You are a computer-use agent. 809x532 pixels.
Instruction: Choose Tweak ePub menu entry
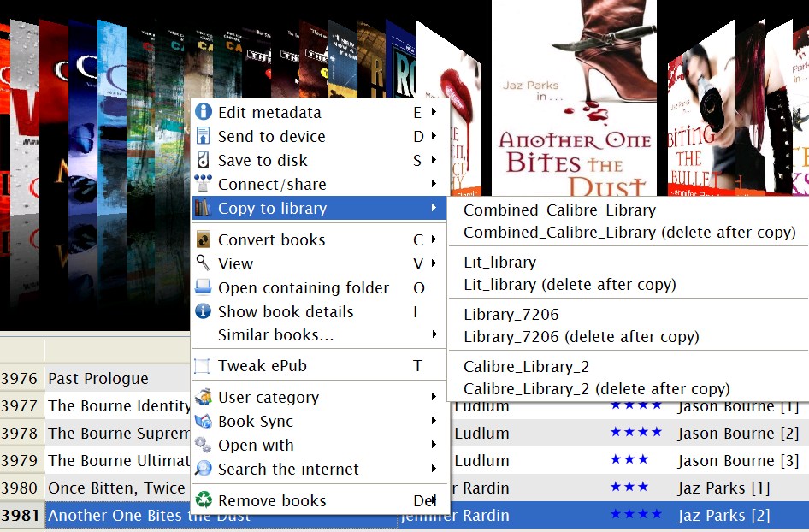click(x=319, y=365)
